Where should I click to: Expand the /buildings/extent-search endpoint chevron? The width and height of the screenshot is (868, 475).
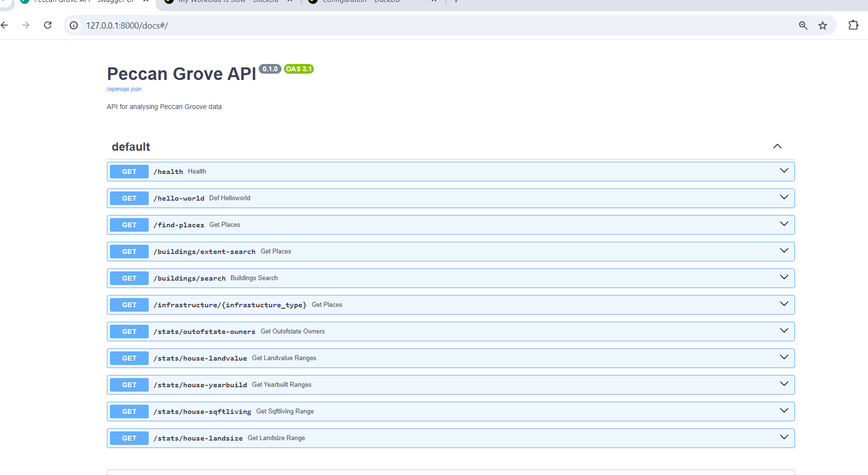(x=784, y=251)
